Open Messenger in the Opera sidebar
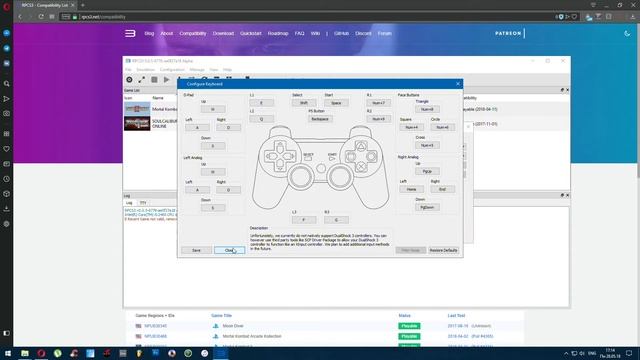The image size is (640, 360). [7, 33]
